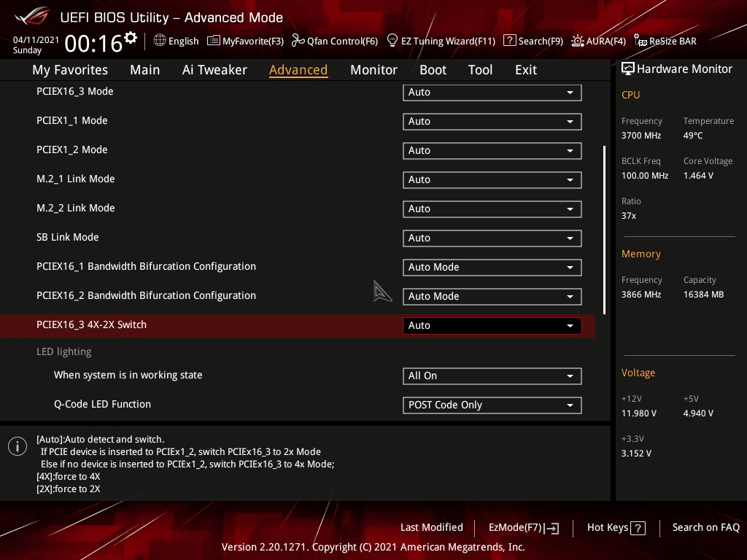The width and height of the screenshot is (747, 560).
Task: Open PCIEX16_1 Bandwidth Bifurcation dropdown
Action: [492, 267]
